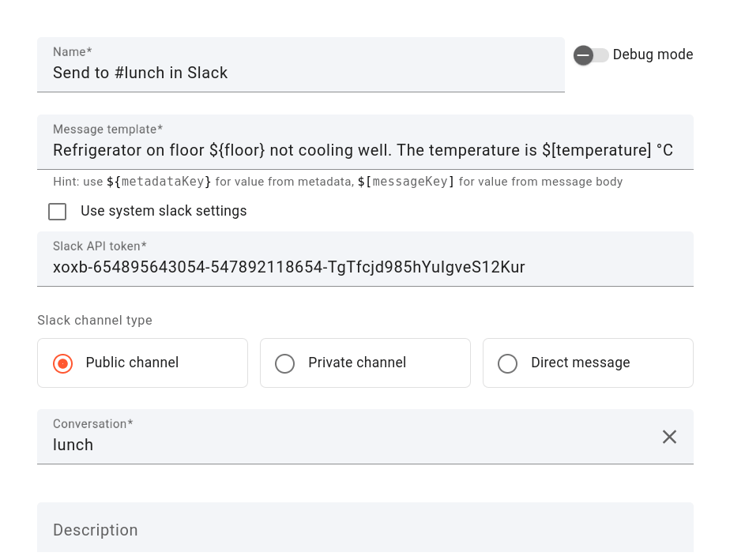Click the 'Message template*' floating label
730x560 pixels.
pyautogui.click(x=107, y=130)
